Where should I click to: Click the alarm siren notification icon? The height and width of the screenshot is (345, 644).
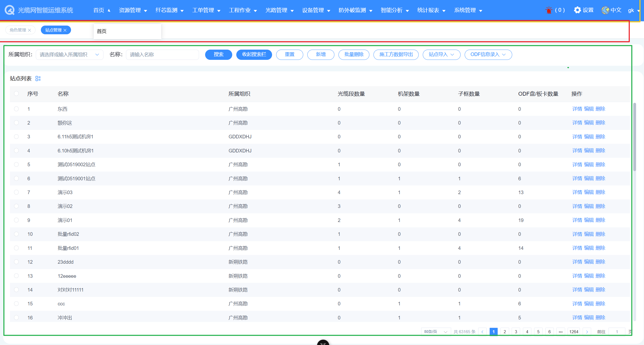(x=548, y=10)
